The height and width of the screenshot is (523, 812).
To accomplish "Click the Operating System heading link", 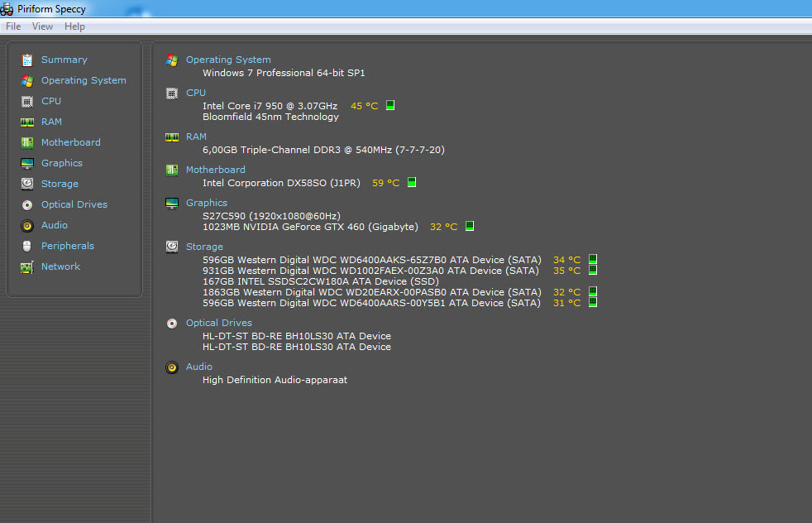I will [x=228, y=60].
